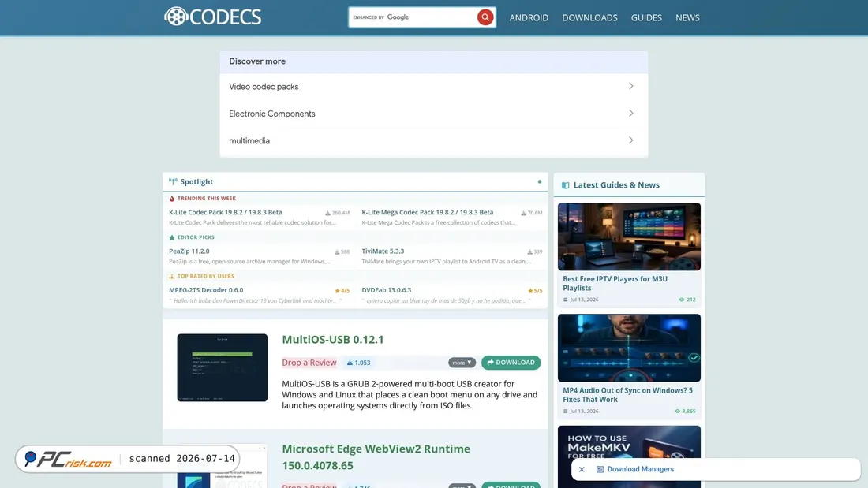The image size is (868, 488).
Task: Click the Download Managers popup icon
Action: coord(600,469)
